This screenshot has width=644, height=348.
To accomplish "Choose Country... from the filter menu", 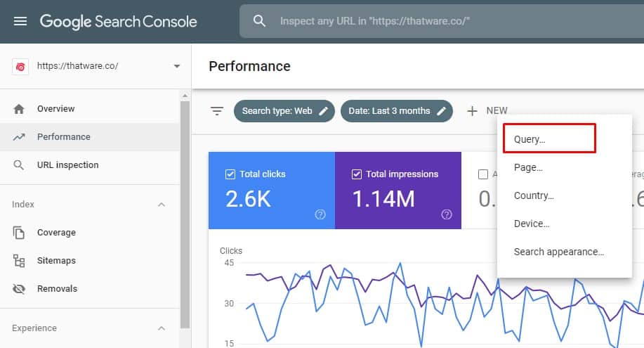I will click(x=534, y=196).
